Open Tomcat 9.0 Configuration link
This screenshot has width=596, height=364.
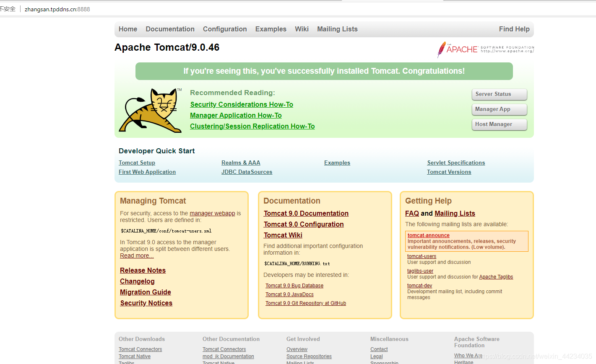[x=304, y=225]
